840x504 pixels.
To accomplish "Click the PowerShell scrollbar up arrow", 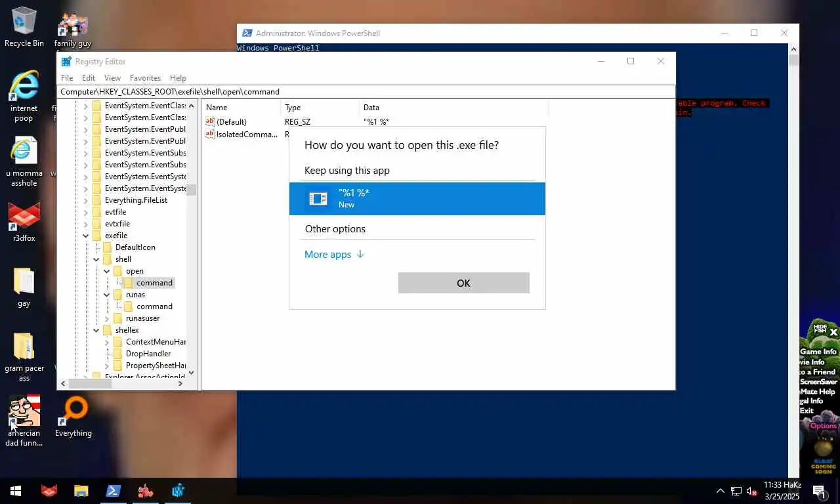I will 794,49.
